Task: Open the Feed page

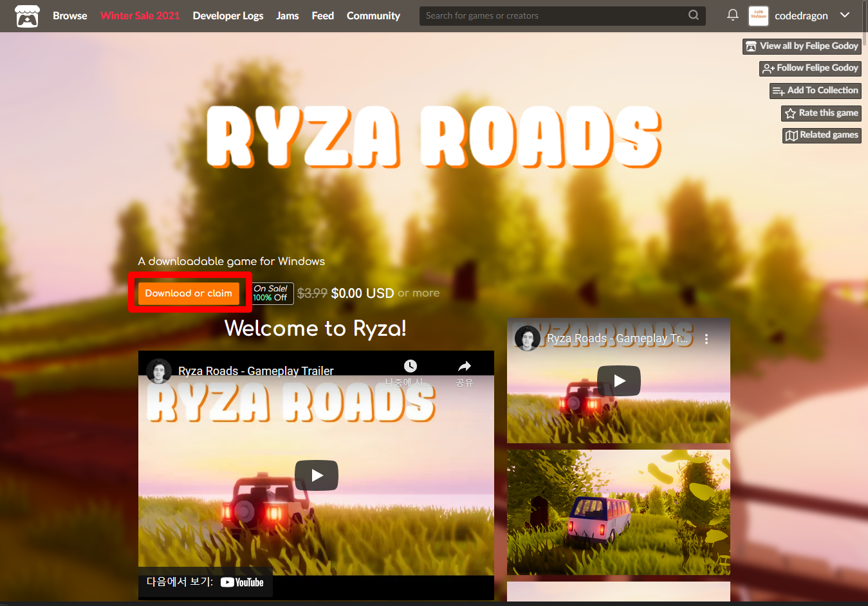Action: click(x=323, y=15)
